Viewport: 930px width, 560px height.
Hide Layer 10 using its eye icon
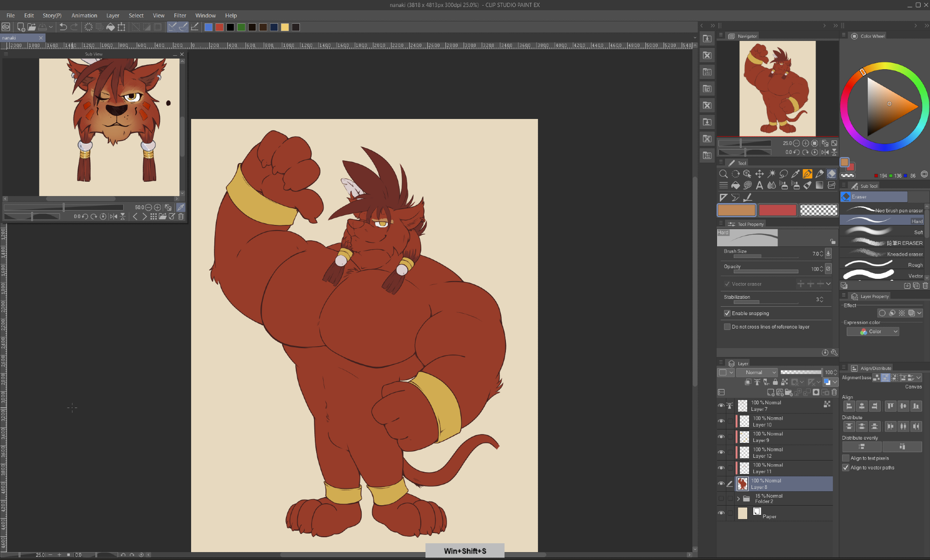(x=721, y=422)
